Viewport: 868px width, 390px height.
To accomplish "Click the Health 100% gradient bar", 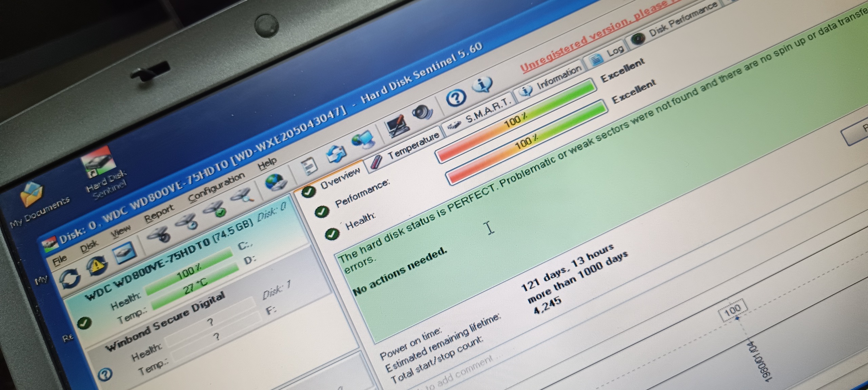I will click(526, 142).
